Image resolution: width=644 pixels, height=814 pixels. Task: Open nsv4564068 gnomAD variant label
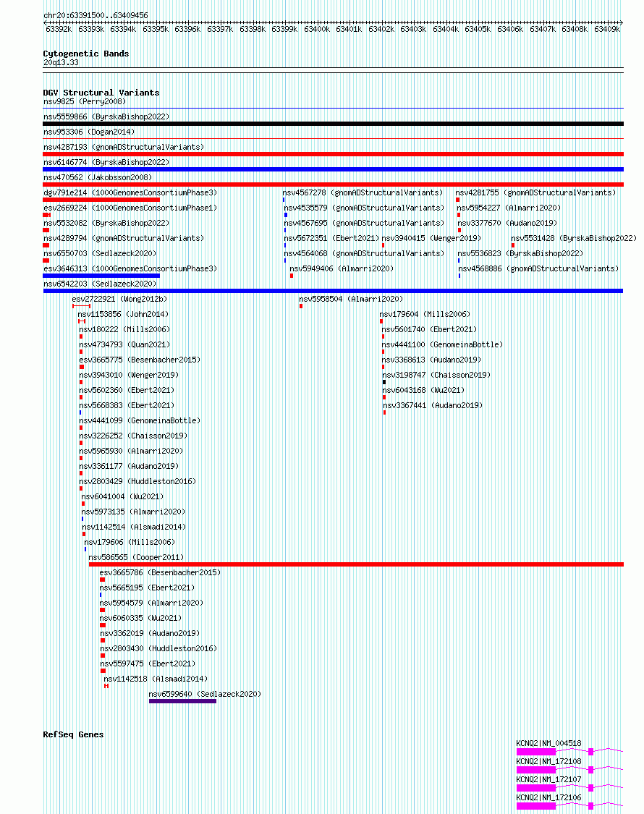[364, 253]
